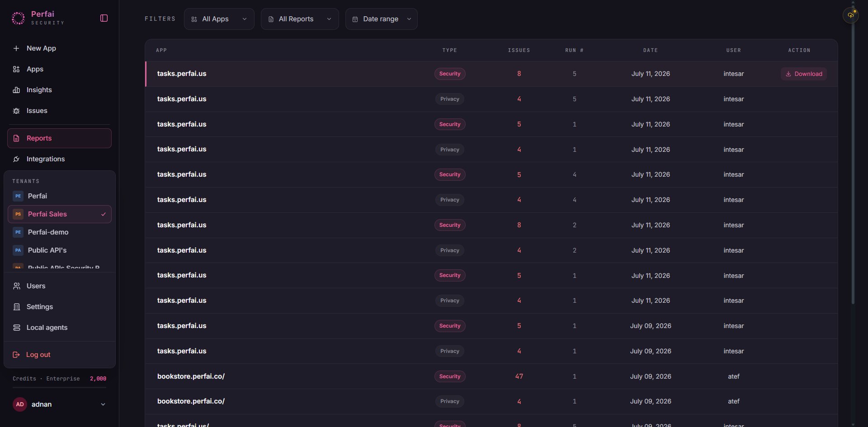This screenshot has height=427, width=868.
Task: Click the bug icon beside Issues
Action: [x=16, y=111]
